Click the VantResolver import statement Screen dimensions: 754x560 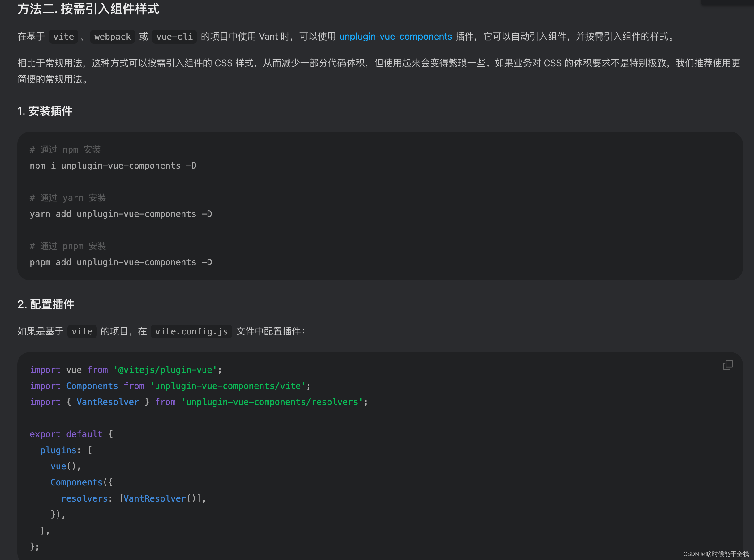pyautogui.click(x=198, y=402)
